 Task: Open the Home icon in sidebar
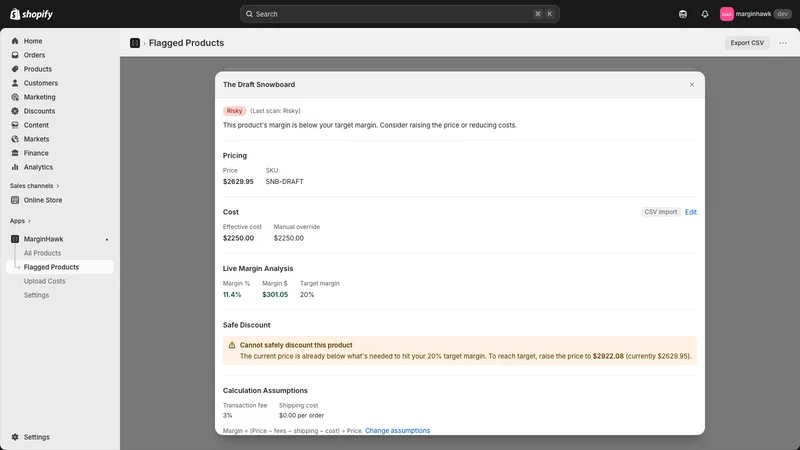(15, 41)
